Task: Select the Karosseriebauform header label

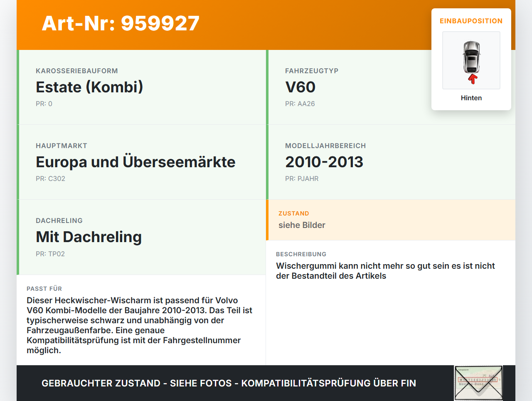Action: [77, 71]
